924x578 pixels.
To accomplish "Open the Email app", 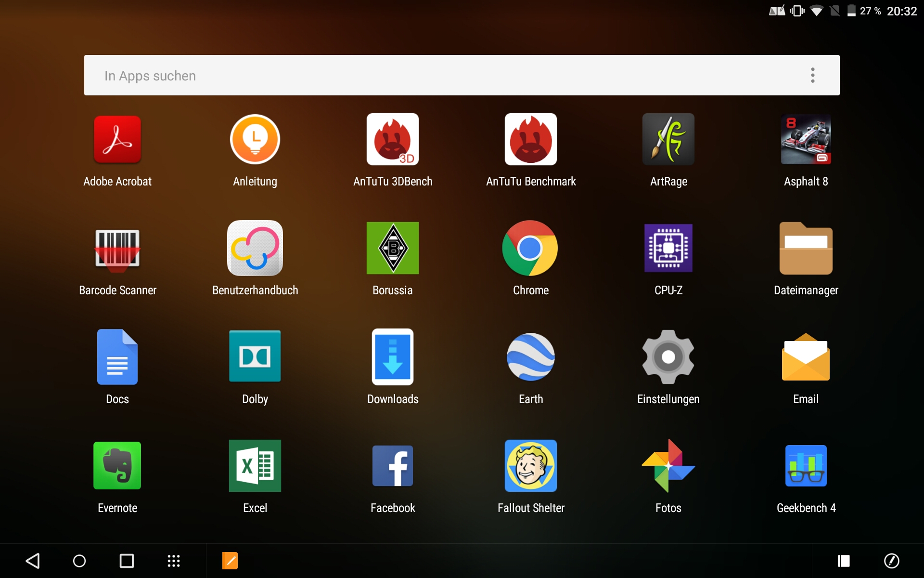I will click(806, 357).
